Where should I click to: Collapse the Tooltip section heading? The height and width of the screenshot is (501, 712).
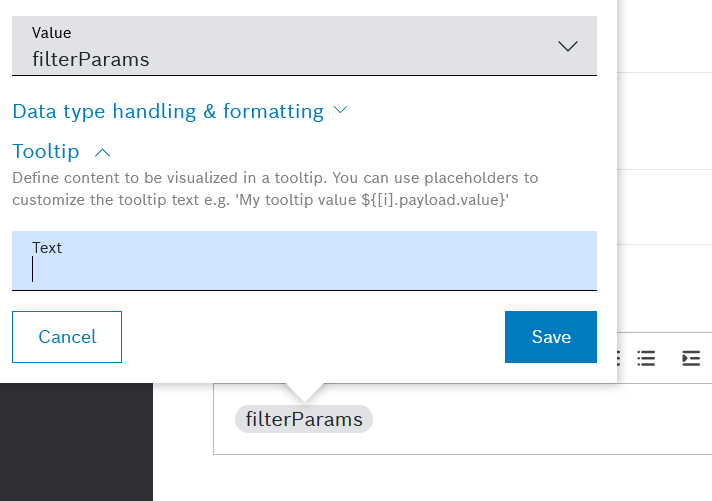point(46,151)
